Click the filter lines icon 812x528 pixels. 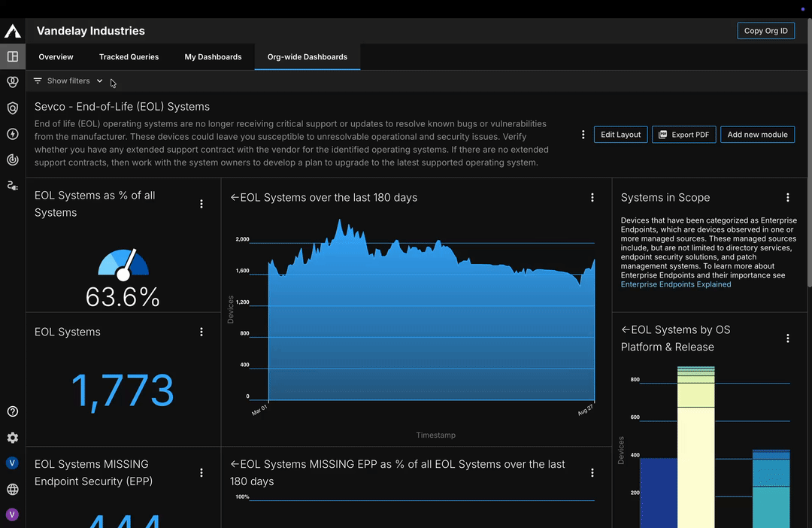point(38,80)
